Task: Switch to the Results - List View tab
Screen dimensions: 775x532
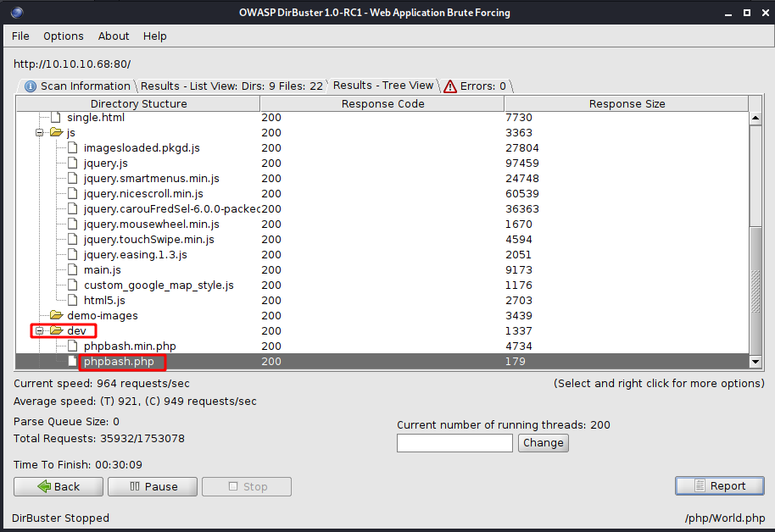Action: click(231, 86)
